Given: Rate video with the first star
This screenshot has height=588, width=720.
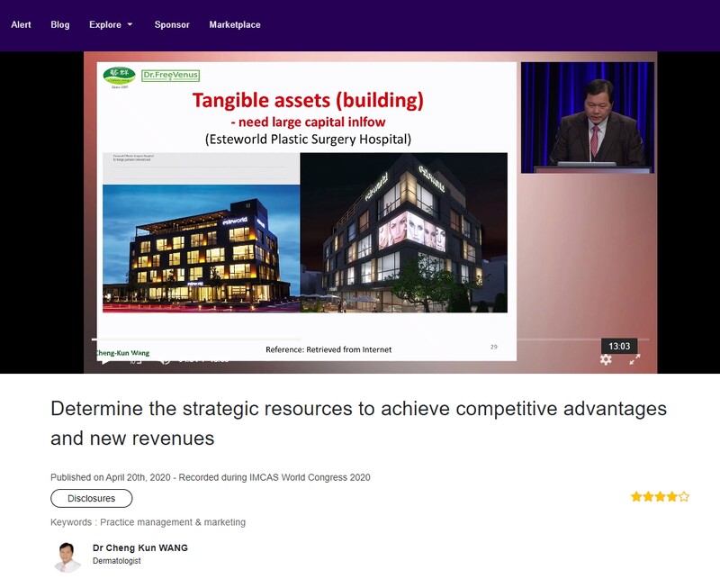Looking at the screenshot, I should point(636,496).
